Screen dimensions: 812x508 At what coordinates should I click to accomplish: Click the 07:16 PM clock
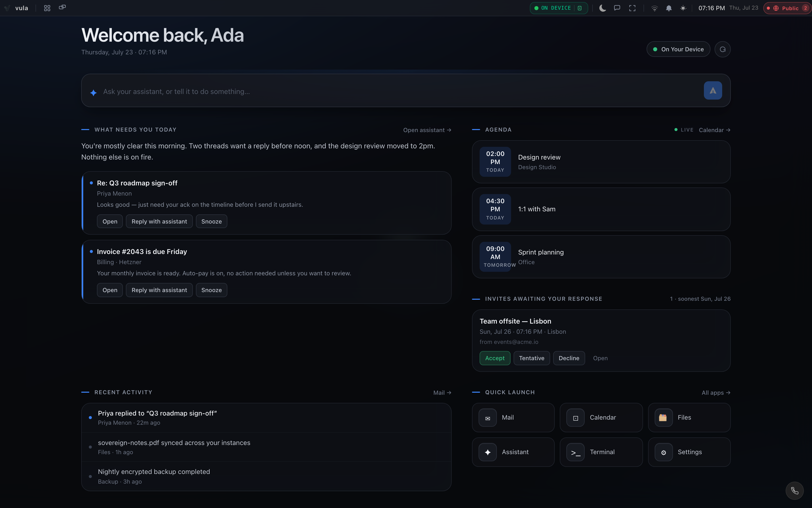coord(712,8)
